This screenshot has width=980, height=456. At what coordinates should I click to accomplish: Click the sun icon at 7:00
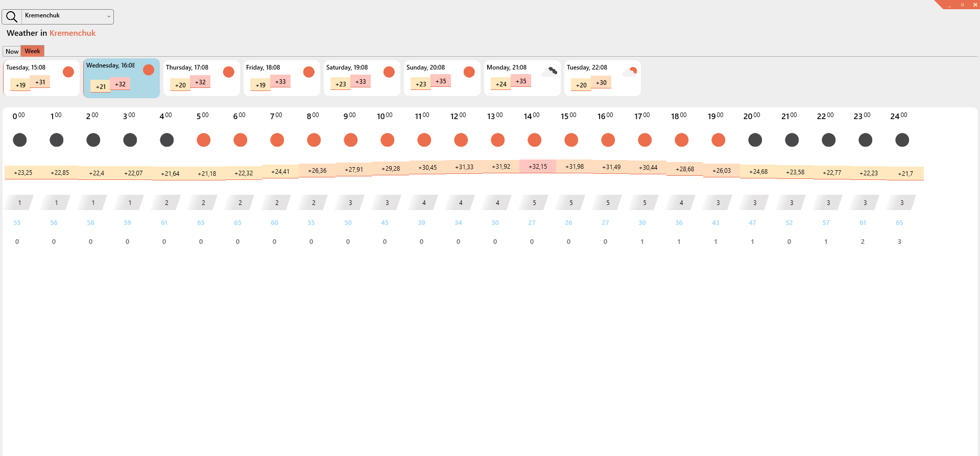click(277, 140)
